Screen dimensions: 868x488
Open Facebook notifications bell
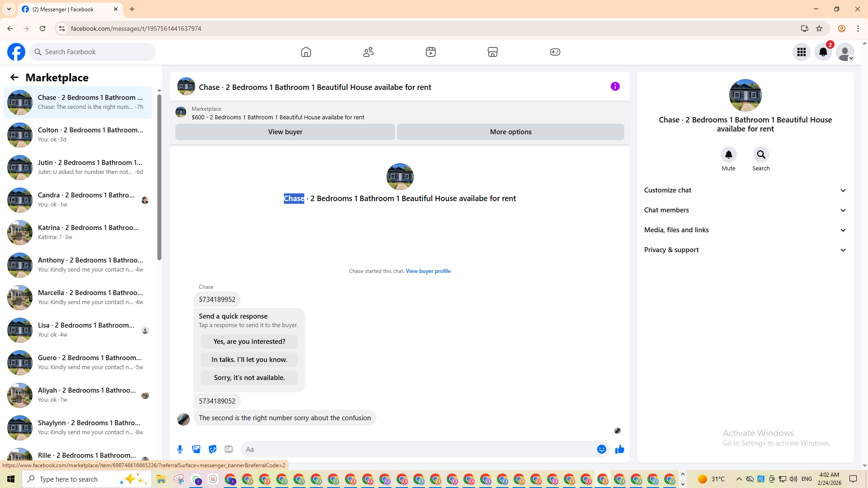[x=823, y=52]
